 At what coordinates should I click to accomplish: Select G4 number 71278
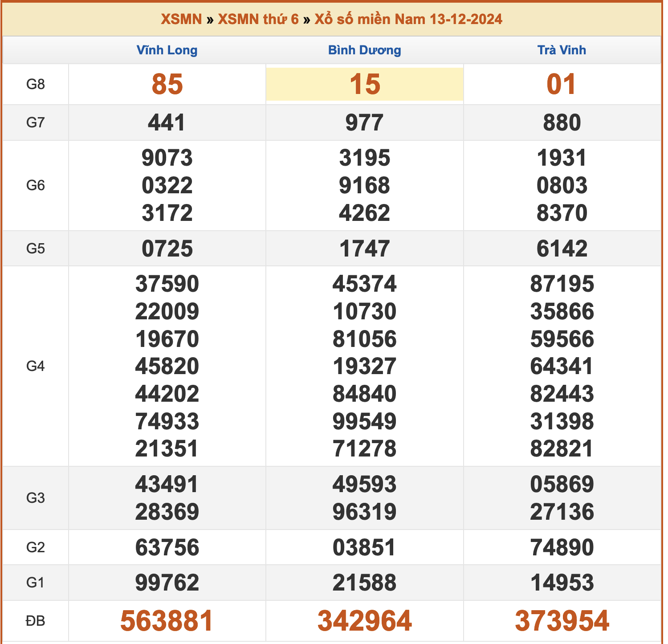365,448
